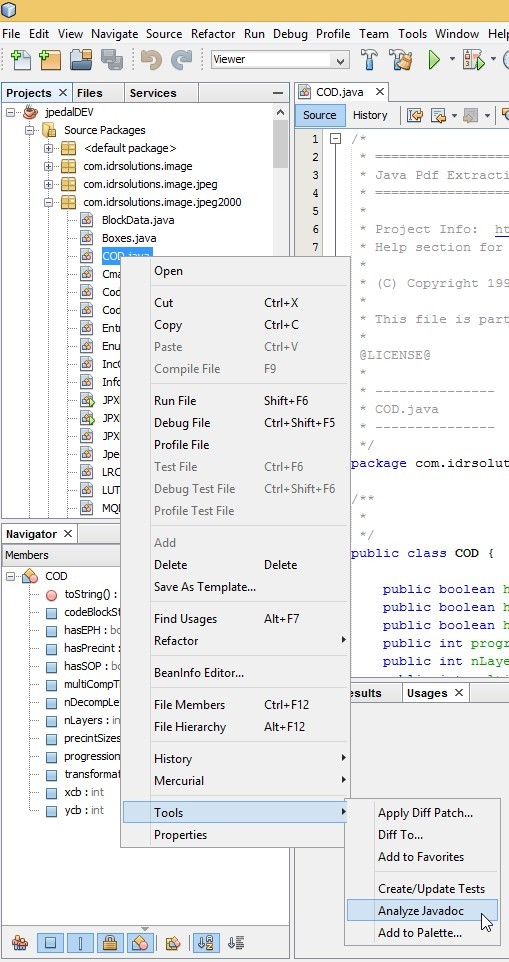Collapse the jpedalDEV project node

10,112
